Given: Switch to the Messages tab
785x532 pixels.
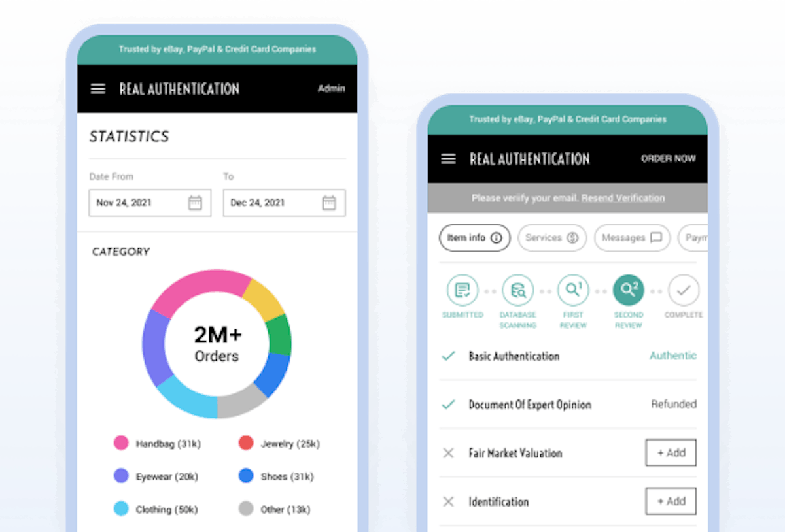Looking at the screenshot, I should pyautogui.click(x=632, y=238).
